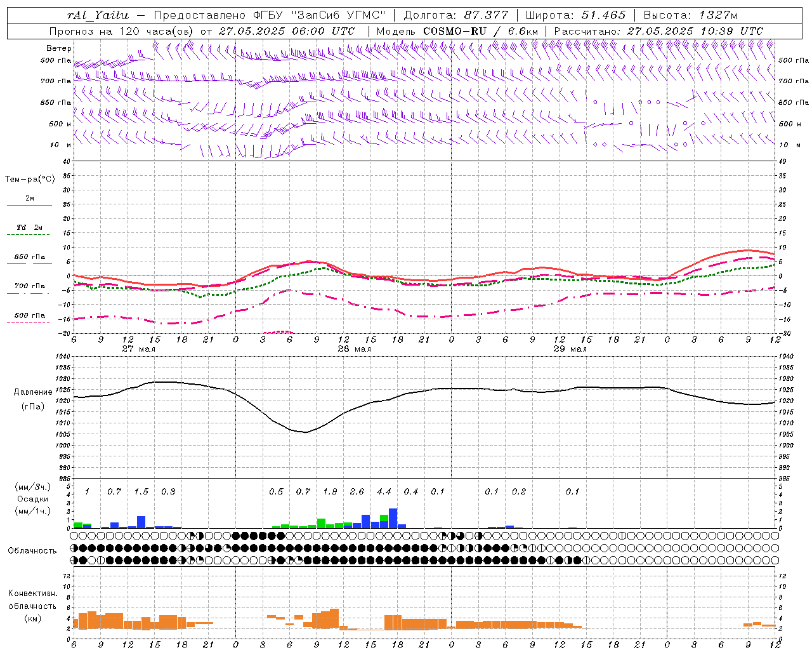Click the 0.5 precipitation total value

276,492
